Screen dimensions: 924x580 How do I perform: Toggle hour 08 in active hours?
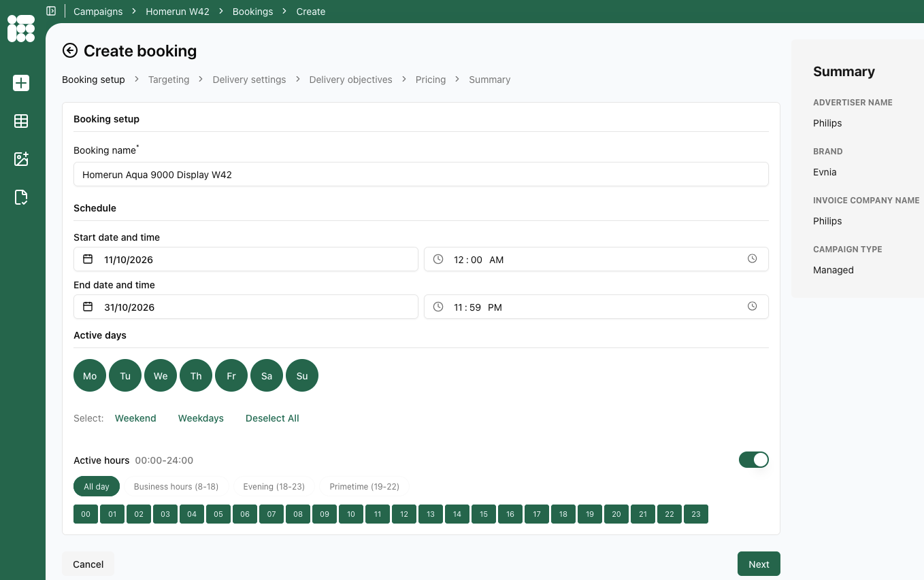tap(298, 514)
